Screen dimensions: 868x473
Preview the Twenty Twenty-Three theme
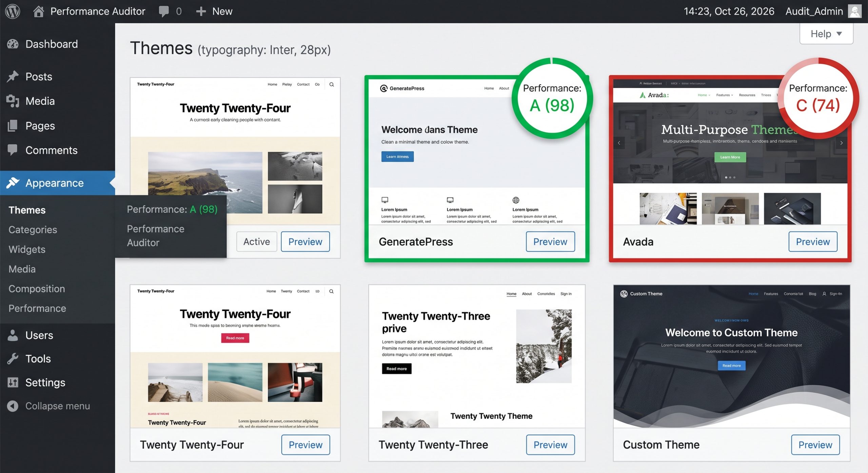point(550,445)
